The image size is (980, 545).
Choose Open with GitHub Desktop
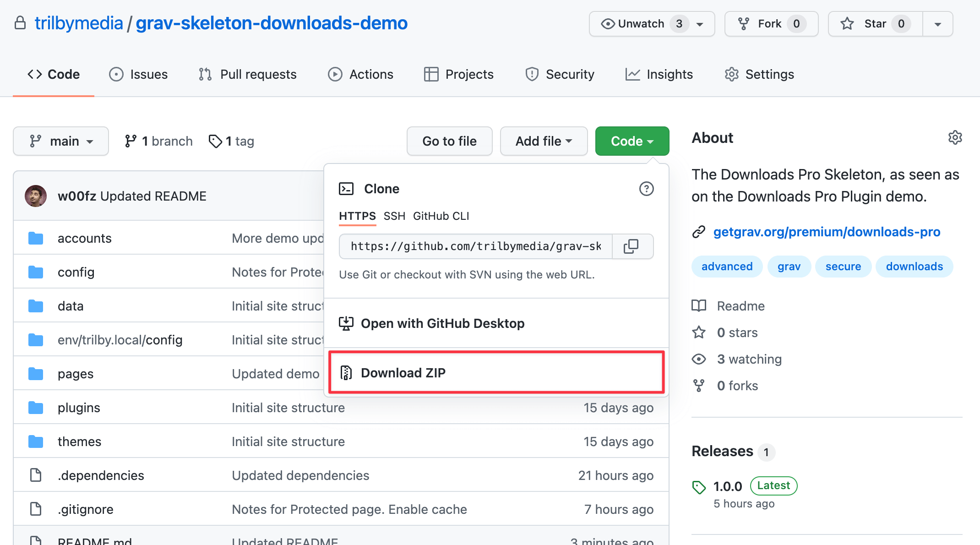click(x=496, y=323)
